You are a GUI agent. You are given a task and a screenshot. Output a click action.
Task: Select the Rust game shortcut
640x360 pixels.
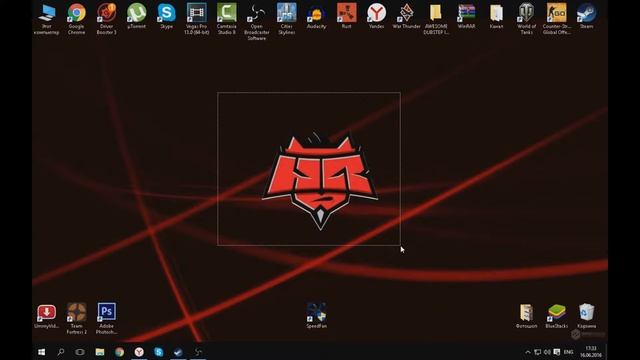pos(347,16)
